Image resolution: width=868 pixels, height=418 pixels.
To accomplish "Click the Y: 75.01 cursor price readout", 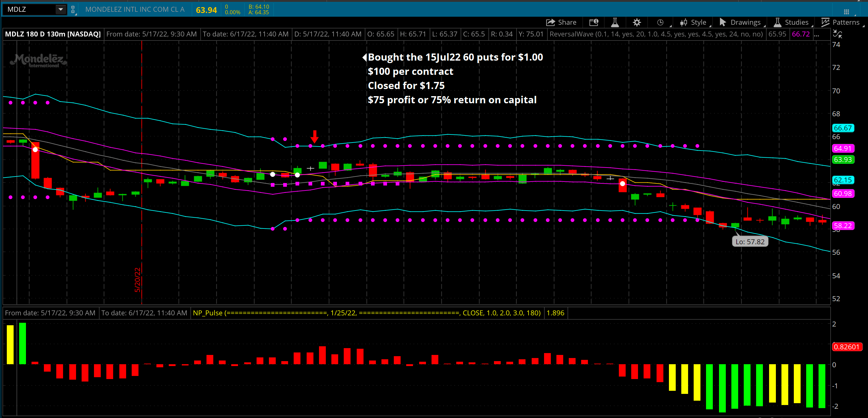I will [x=531, y=34].
